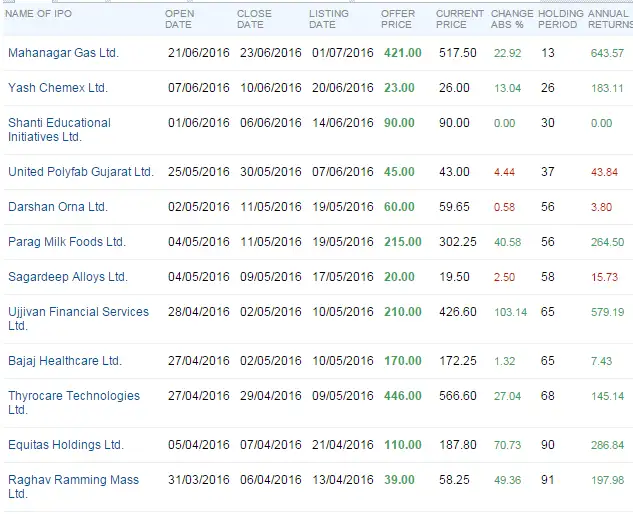Image resolution: width=633 pixels, height=514 pixels.
Task: Open Equitas Holdings Ltd. page
Action: tap(65, 445)
